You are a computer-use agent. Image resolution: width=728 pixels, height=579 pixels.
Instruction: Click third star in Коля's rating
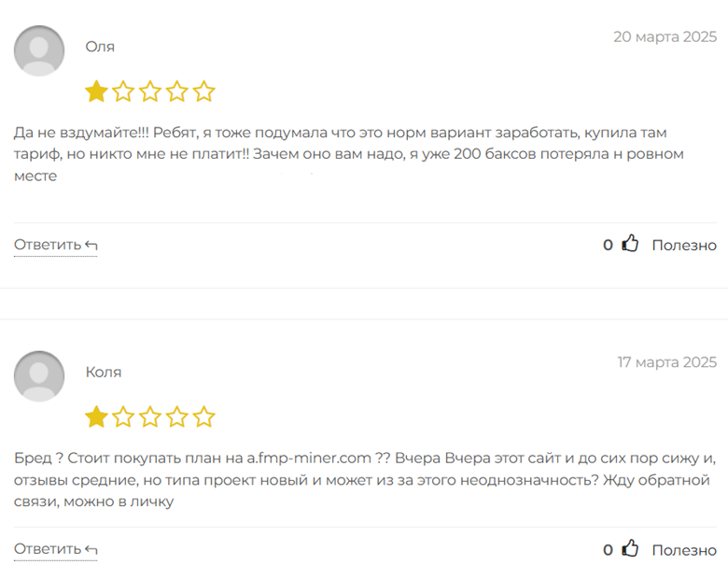[x=150, y=417]
